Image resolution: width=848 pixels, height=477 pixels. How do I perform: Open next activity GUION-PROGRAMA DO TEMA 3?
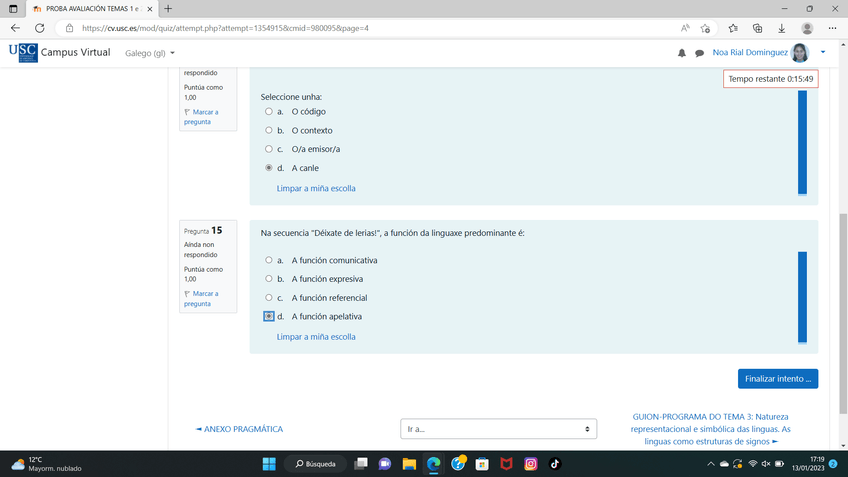coord(710,429)
